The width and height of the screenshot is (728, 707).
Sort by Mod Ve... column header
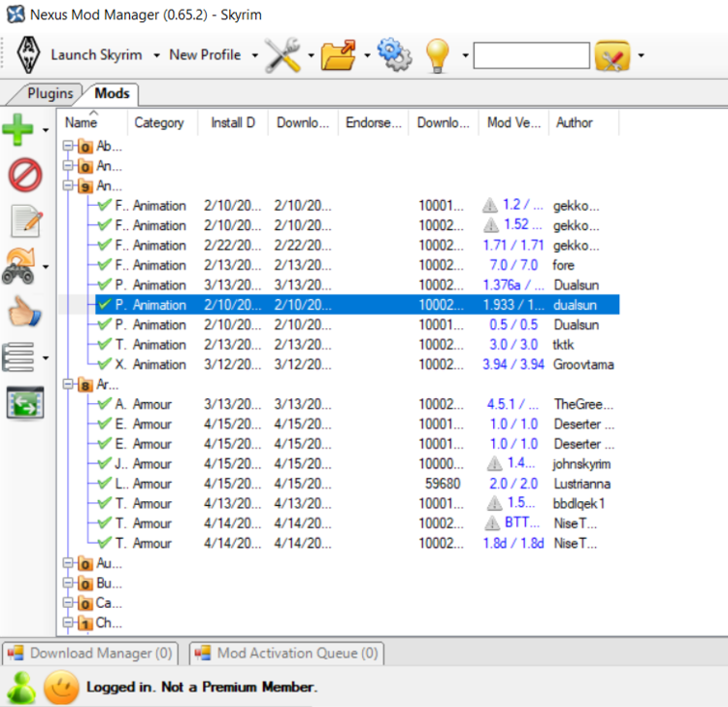coord(513,122)
